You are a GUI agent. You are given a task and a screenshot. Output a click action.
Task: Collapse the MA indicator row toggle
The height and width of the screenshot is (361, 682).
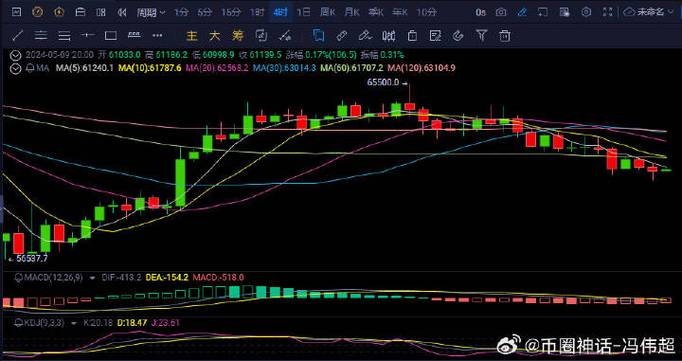click(x=16, y=68)
